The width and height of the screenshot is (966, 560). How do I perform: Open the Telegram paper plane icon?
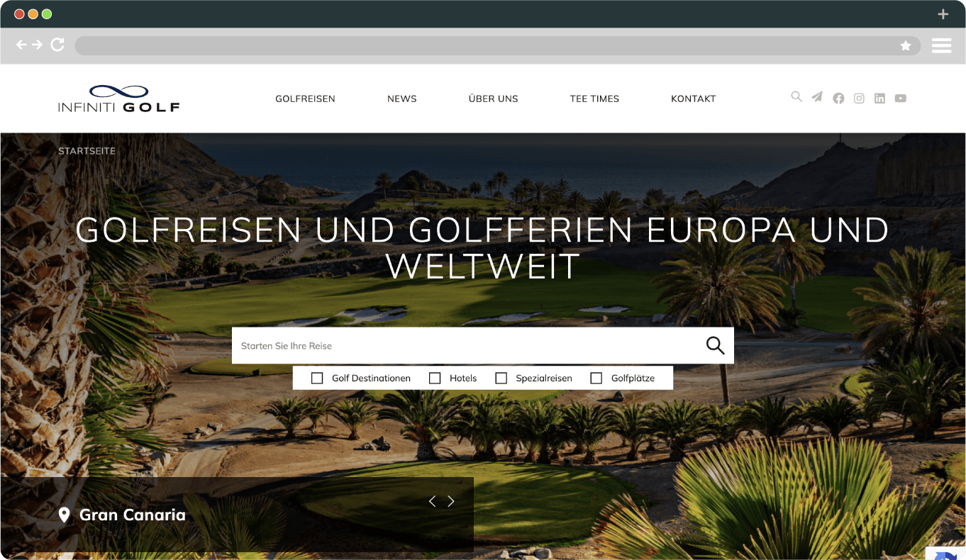coord(817,97)
